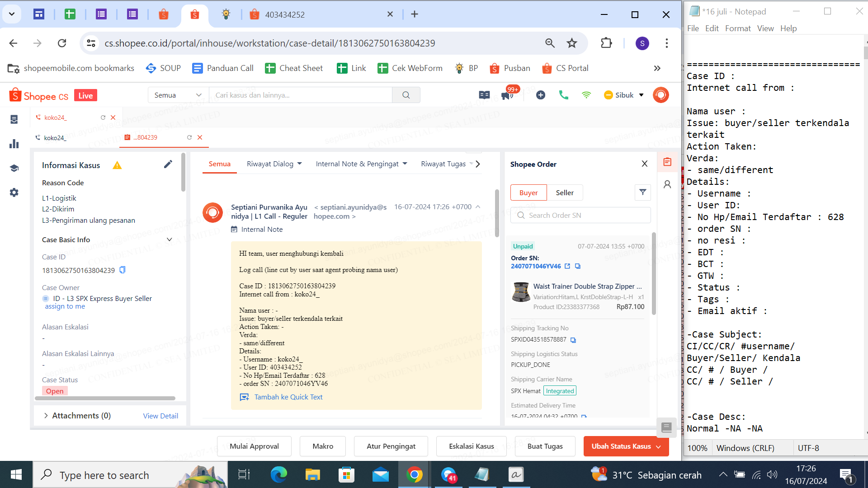Click the plus circle icon in header

[x=541, y=95]
